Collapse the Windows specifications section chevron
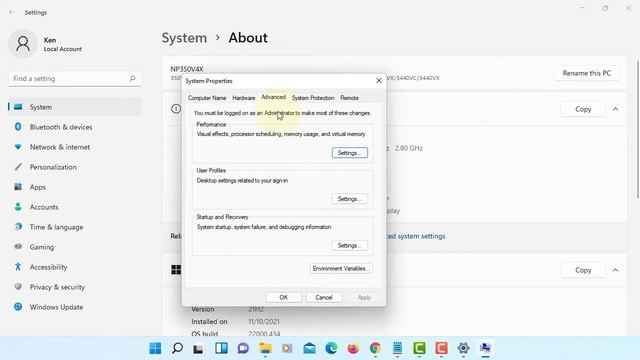Viewport: 640px width, 360px height. (615, 270)
